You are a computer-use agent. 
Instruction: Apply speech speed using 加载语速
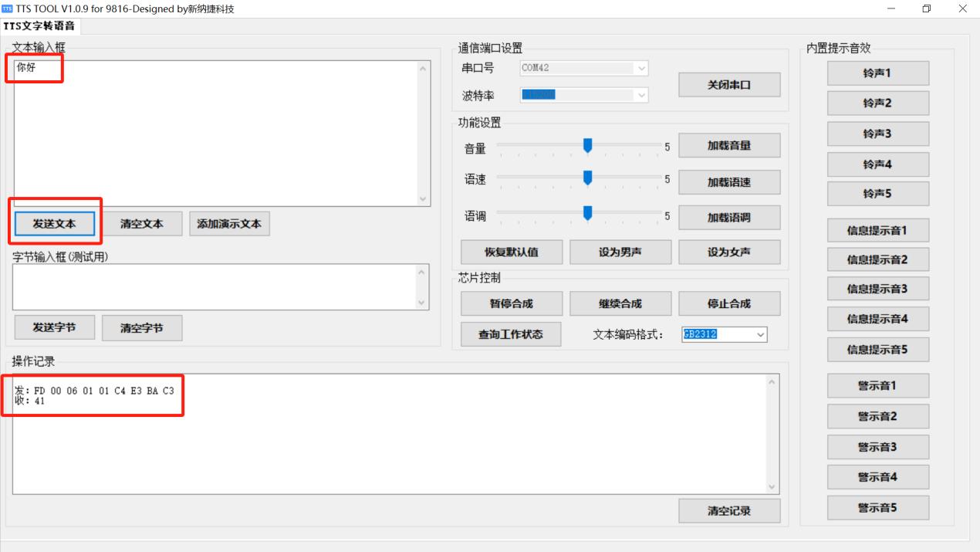coord(728,181)
